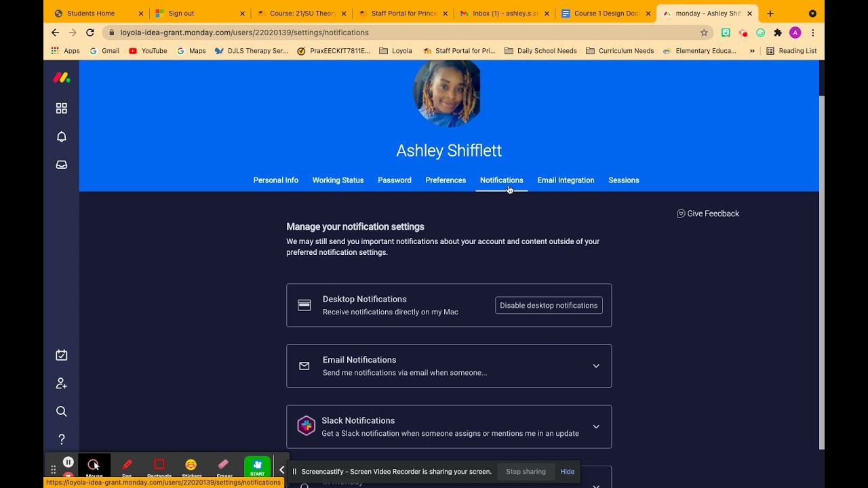Open the Loyola bookmarks folder
This screenshot has height=488, width=868.
coord(395,51)
